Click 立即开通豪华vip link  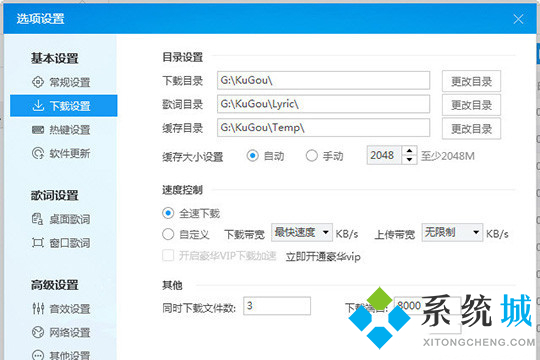(x=323, y=257)
